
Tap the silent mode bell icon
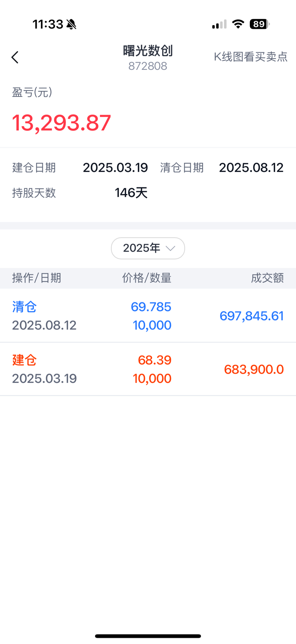[x=71, y=25]
